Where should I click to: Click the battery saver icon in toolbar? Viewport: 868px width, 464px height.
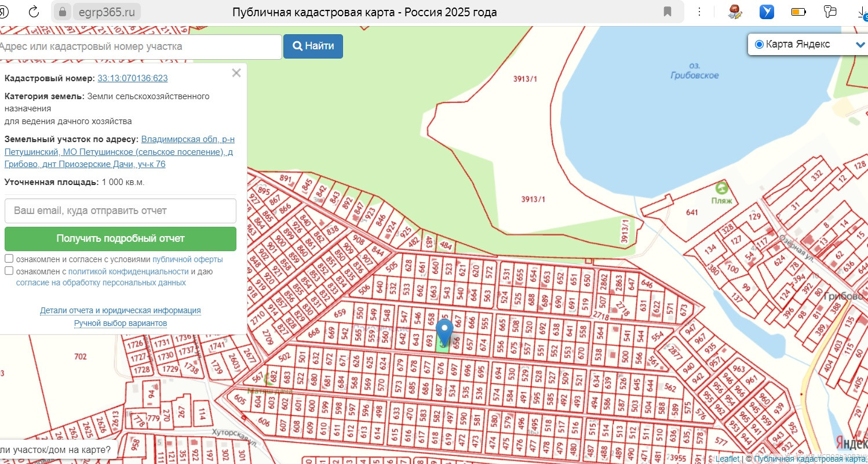tap(798, 12)
